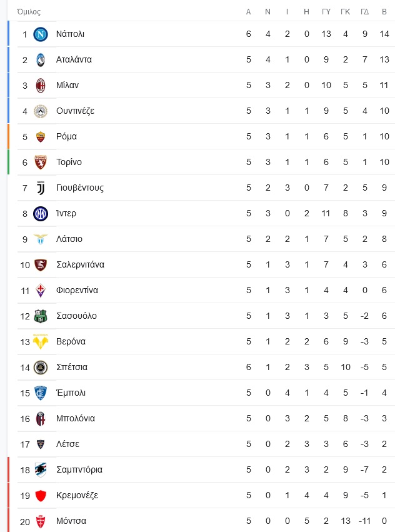Select the Sassuolo green crest icon
395x532 pixels.
tap(41, 316)
